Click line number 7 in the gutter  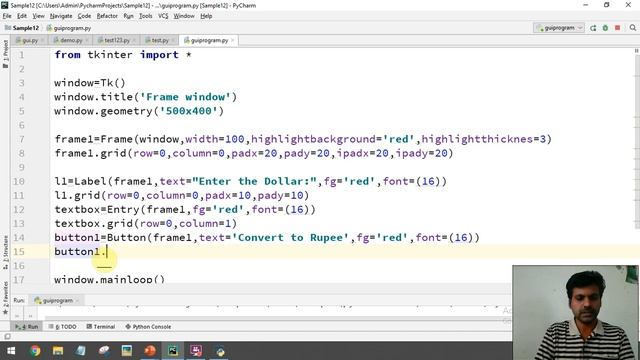(22, 139)
